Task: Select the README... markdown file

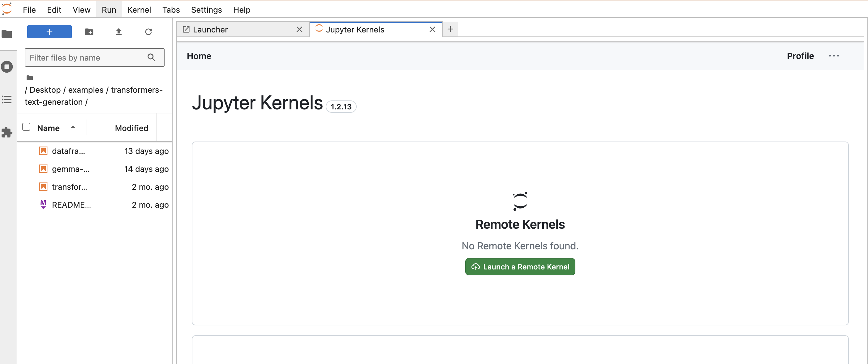Action: coord(95,205)
